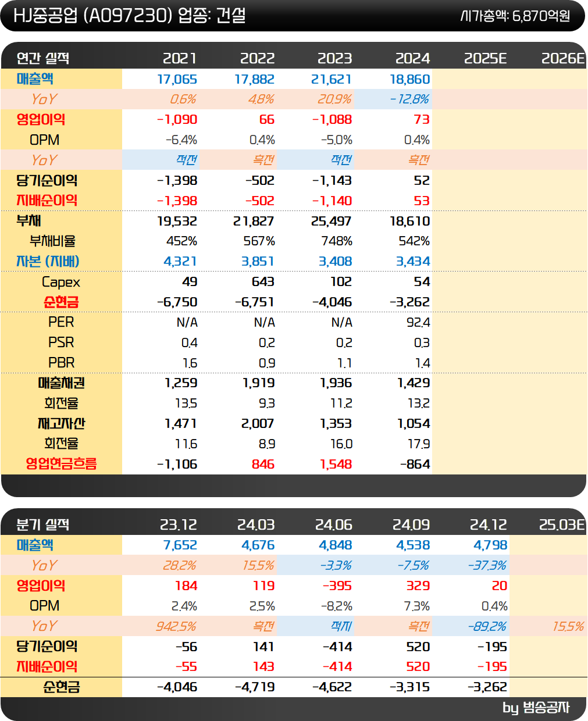This screenshot has height=721, width=588.
Task: Click the 28.2% quarterly YoY cell
Action: point(180,566)
